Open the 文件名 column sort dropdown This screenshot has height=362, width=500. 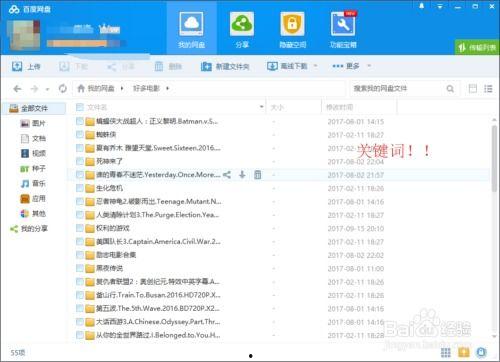[x=261, y=107]
